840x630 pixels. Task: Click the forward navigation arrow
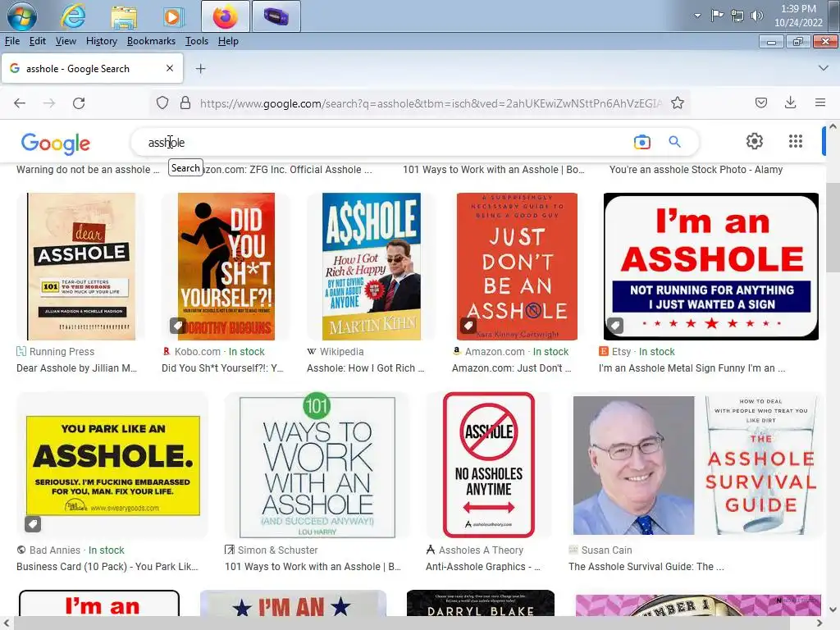pyautogui.click(x=49, y=103)
